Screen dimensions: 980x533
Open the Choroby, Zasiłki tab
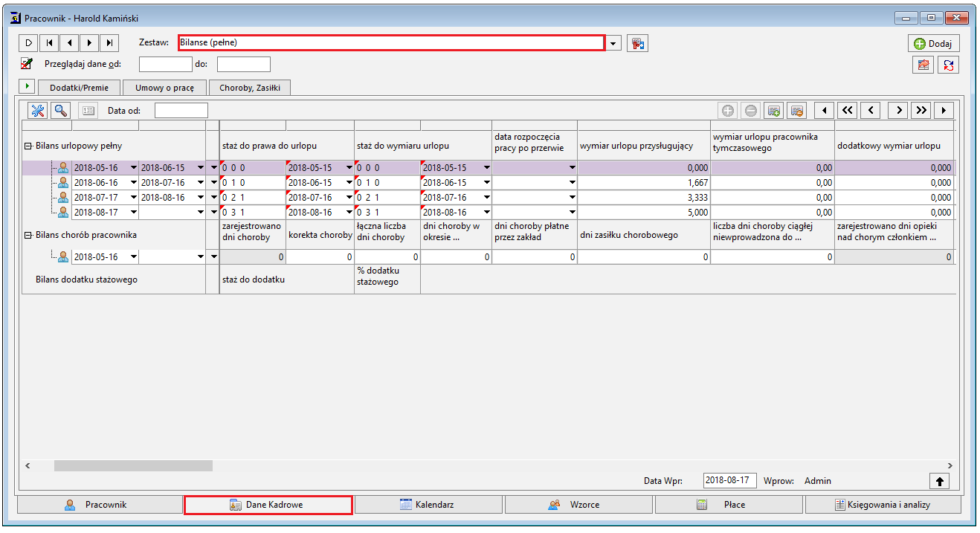coord(250,88)
